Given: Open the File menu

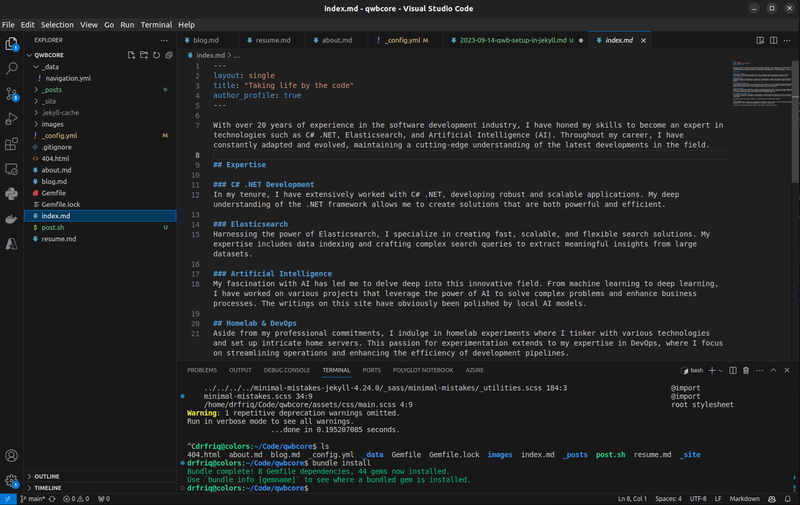Looking at the screenshot, I should pyautogui.click(x=8, y=24).
